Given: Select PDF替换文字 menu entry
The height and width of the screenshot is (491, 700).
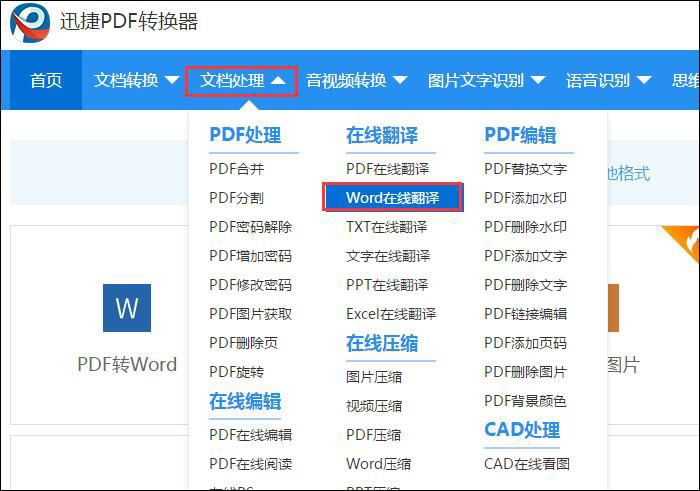Looking at the screenshot, I should tap(525, 169).
